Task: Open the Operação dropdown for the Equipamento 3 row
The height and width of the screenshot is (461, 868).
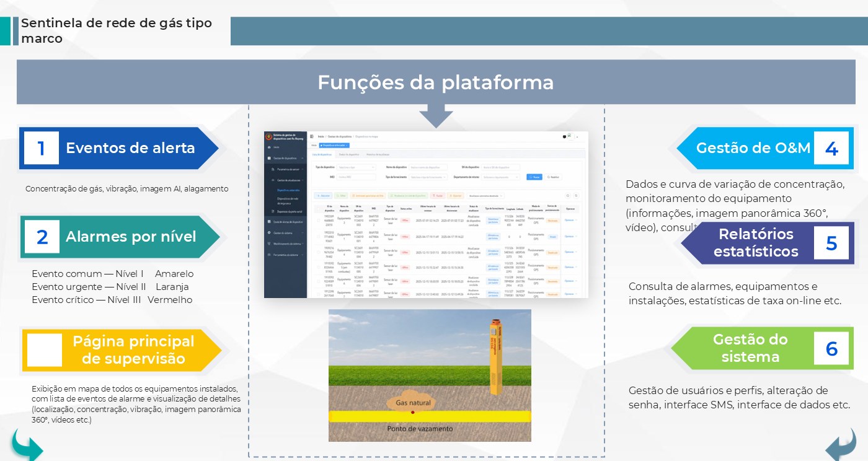Action: coord(570,219)
